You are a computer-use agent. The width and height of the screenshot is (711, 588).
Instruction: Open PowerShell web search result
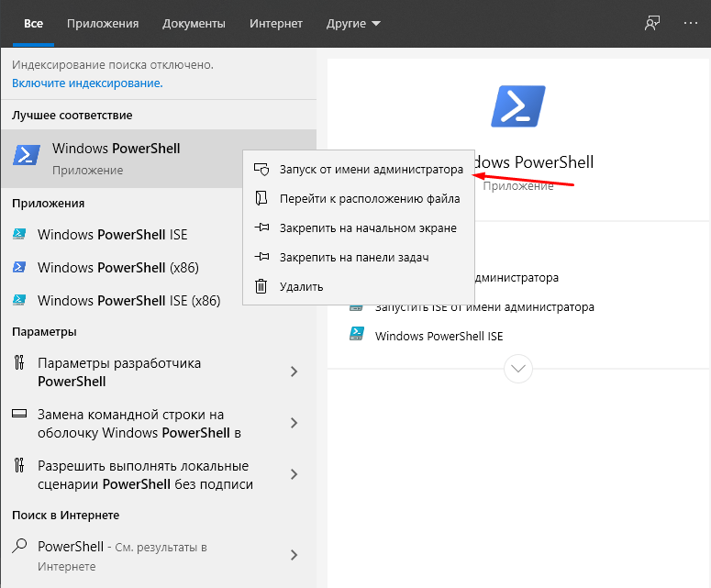click(x=159, y=556)
